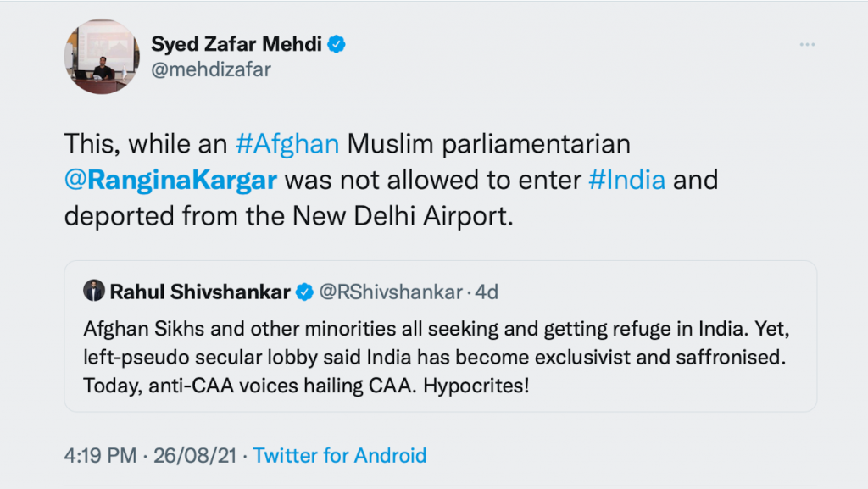This screenshot has width=868, height=489.
Task: Open the Twitter for Android source link
Action: (339, 455)
